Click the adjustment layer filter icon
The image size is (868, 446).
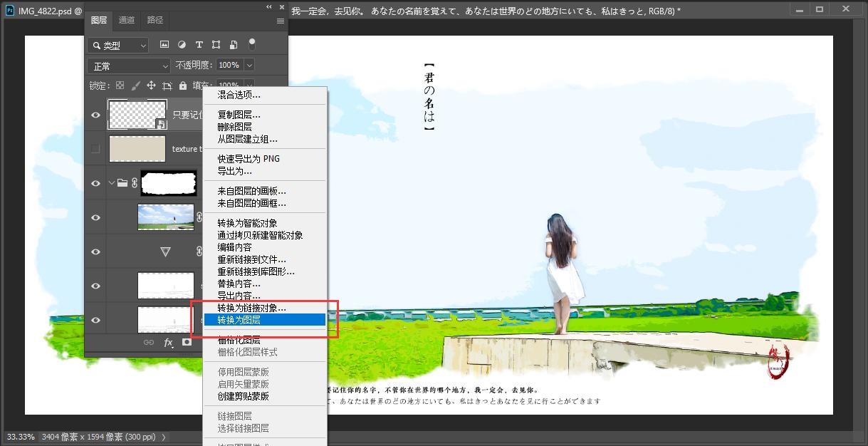[182, 45]
